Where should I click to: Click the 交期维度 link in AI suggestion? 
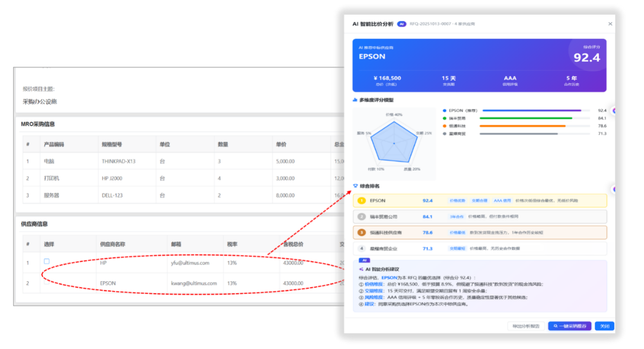(x=373, y=291)
